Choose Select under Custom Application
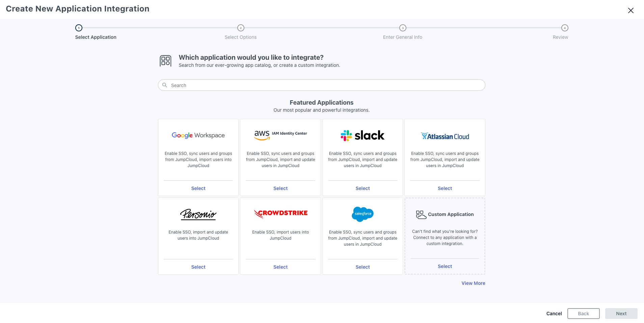644x323 pixels. click(x=445, y=266)
